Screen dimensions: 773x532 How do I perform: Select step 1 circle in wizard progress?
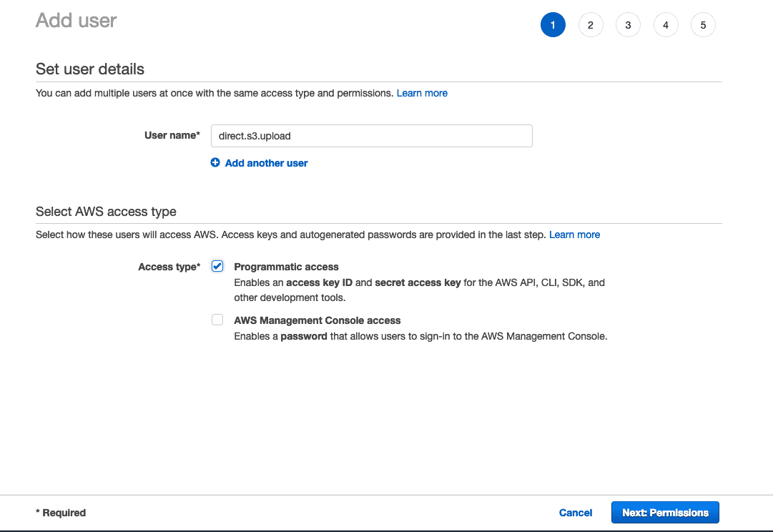pyautogui.click(x=553, y=25)
